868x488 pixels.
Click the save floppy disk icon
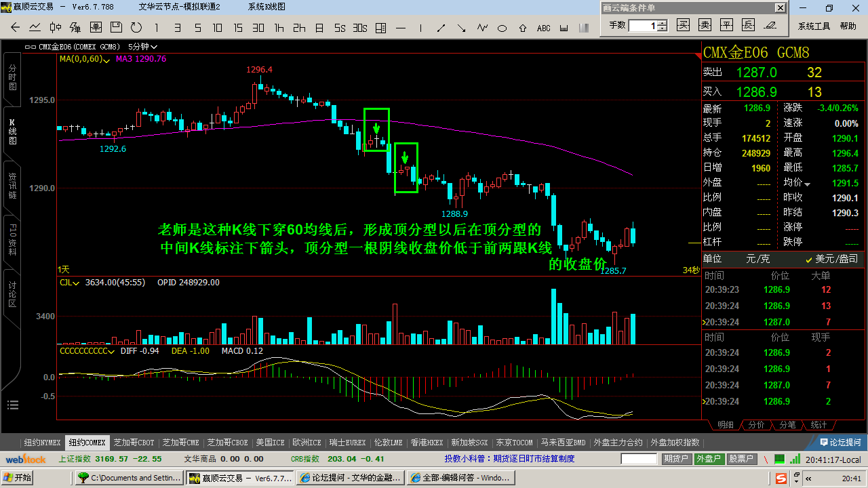(x=116, y=28)
